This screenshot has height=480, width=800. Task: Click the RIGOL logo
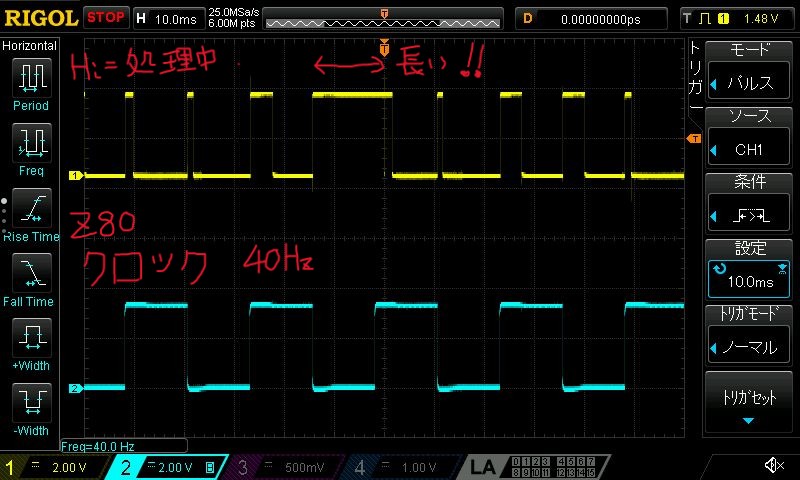pos(41,18)
